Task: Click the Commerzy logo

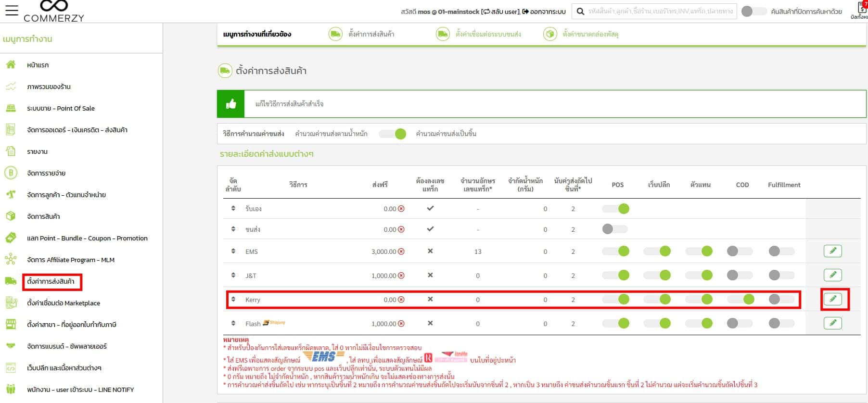Action: click(54, 11)
